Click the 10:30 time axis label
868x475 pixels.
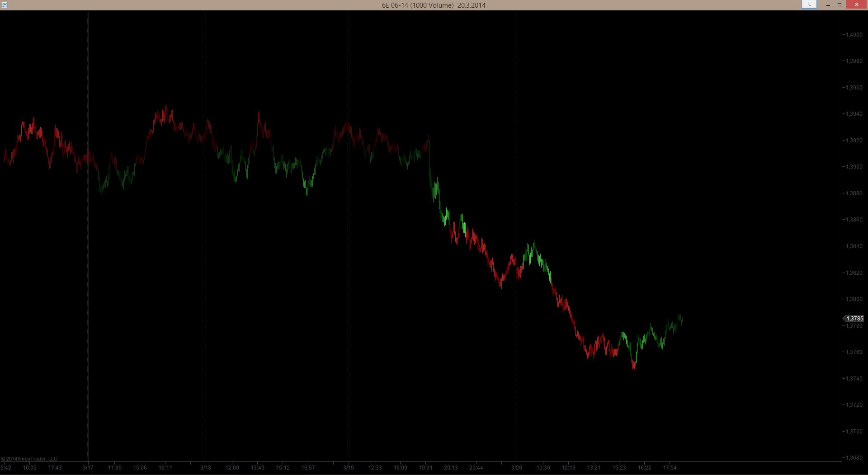[543, 468]
